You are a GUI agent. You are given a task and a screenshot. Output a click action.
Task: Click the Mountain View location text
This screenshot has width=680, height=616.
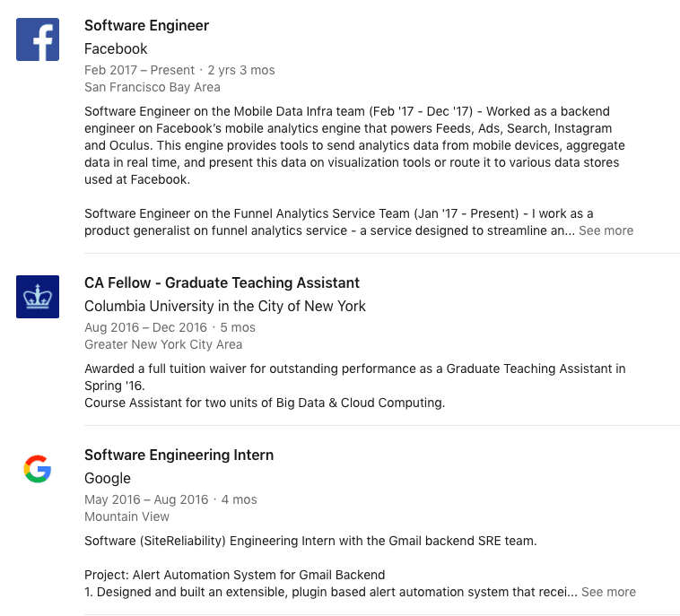pos(126,516)
